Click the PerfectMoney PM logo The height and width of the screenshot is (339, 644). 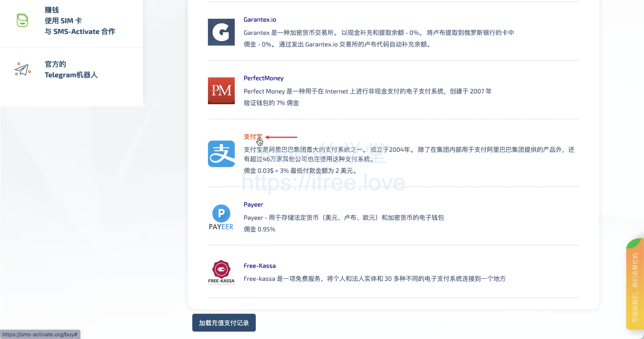(x=221, y=90)
